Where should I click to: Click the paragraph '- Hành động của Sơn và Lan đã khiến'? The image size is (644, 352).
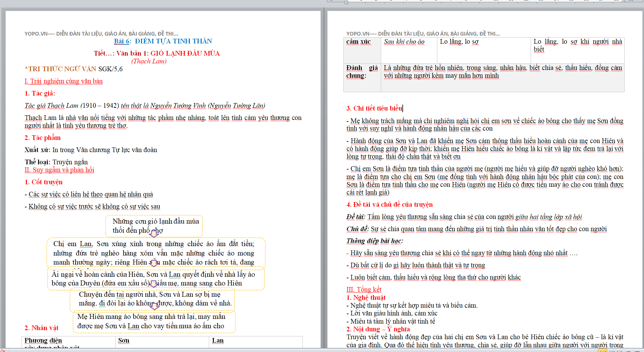coord(485,149)
